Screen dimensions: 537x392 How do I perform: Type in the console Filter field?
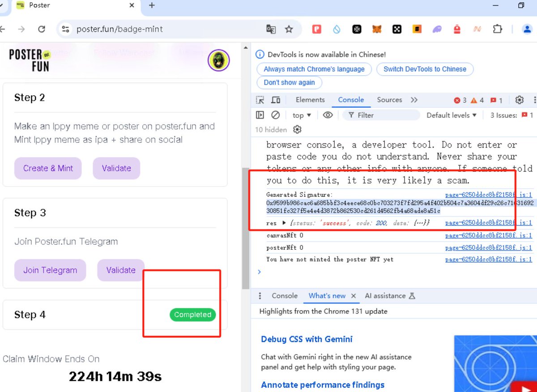click(385, 115)
